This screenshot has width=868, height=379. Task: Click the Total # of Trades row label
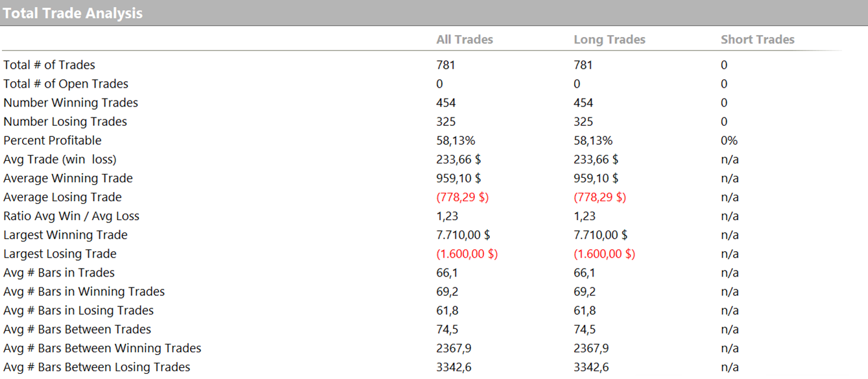(x=49, y=65)
